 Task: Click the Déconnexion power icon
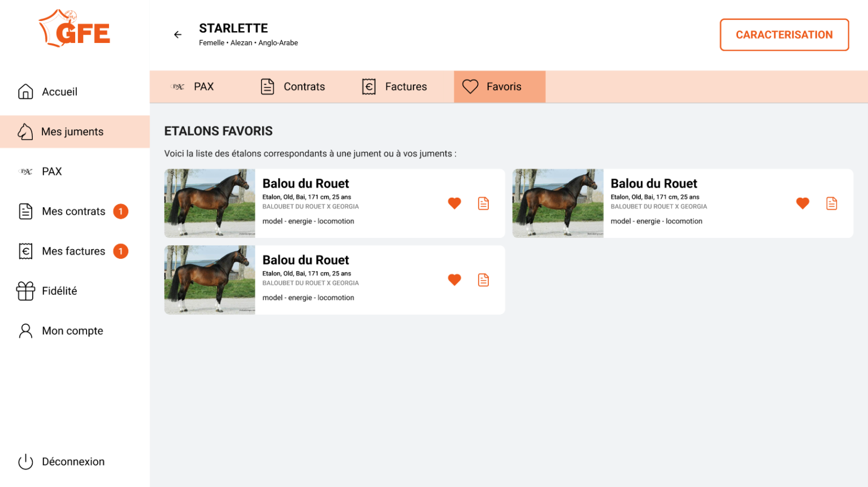(x=26, y=462)
